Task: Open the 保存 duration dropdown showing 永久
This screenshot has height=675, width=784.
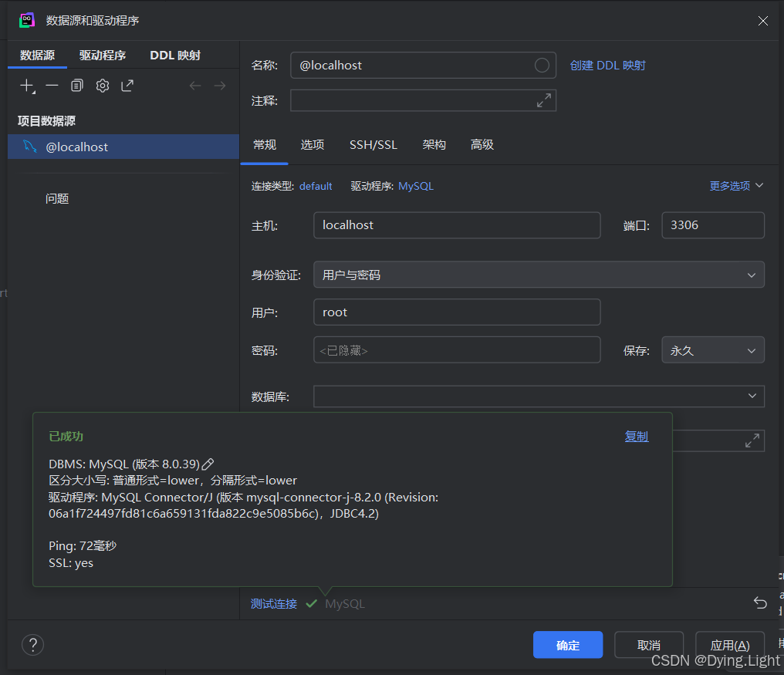Action: click(712, 349)
